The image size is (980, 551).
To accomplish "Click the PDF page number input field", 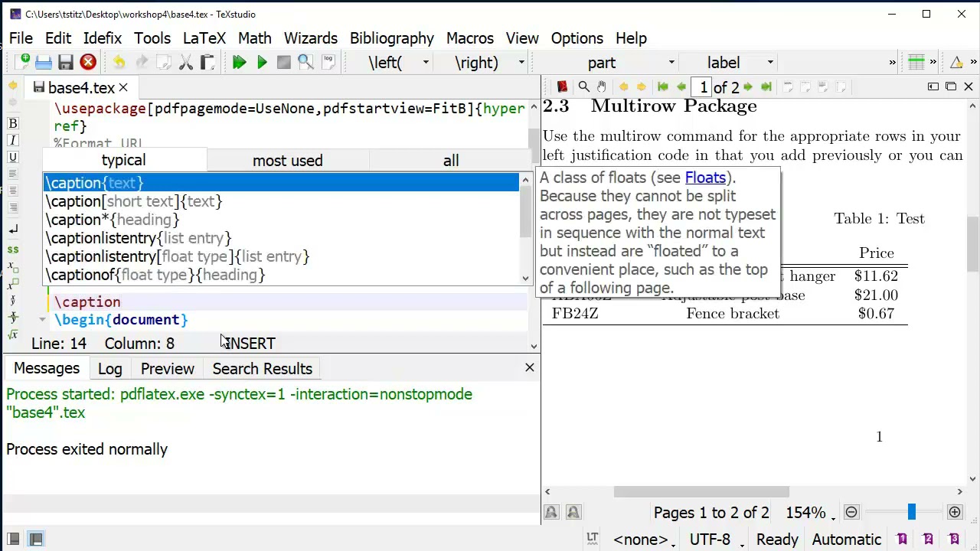I will 703,87.
